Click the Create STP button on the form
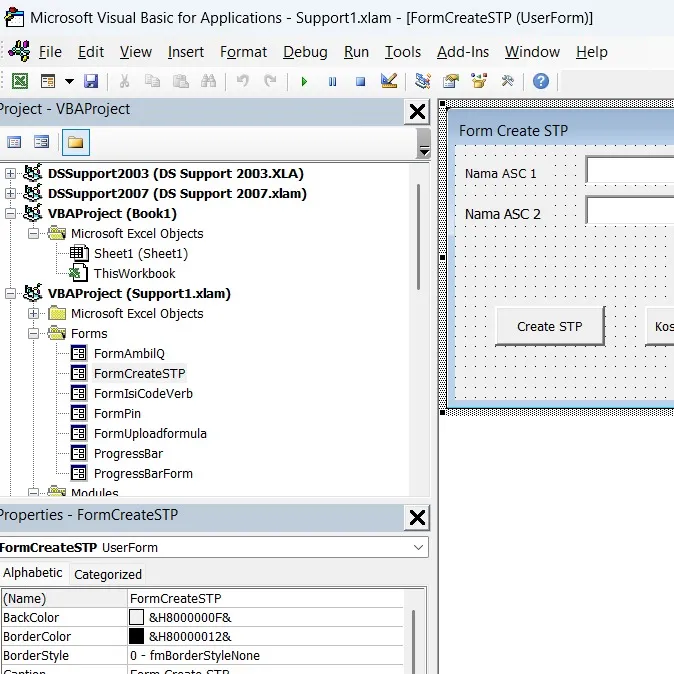The height and width of the screenshot is (674, 674). click(550, 326)
